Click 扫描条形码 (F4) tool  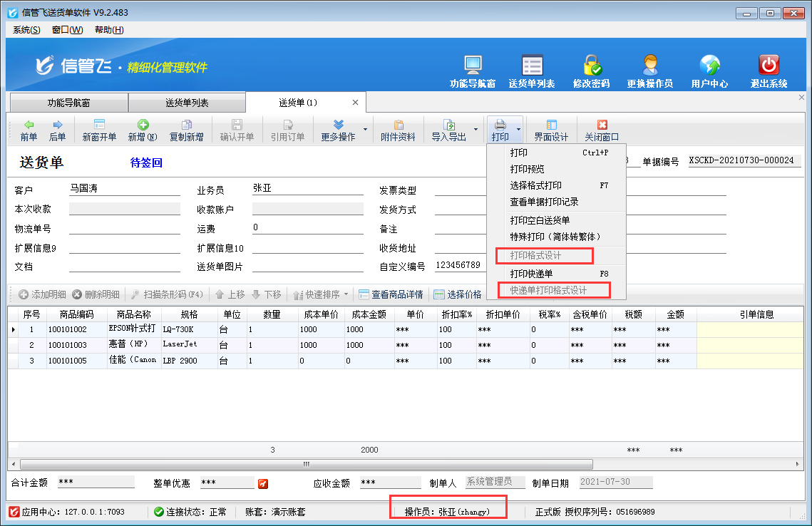pos(167,294)
